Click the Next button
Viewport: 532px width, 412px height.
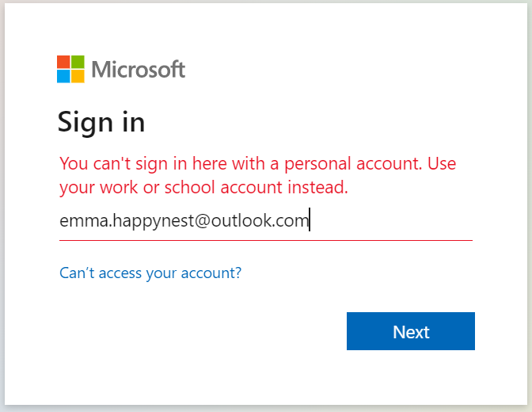(411, 331)
